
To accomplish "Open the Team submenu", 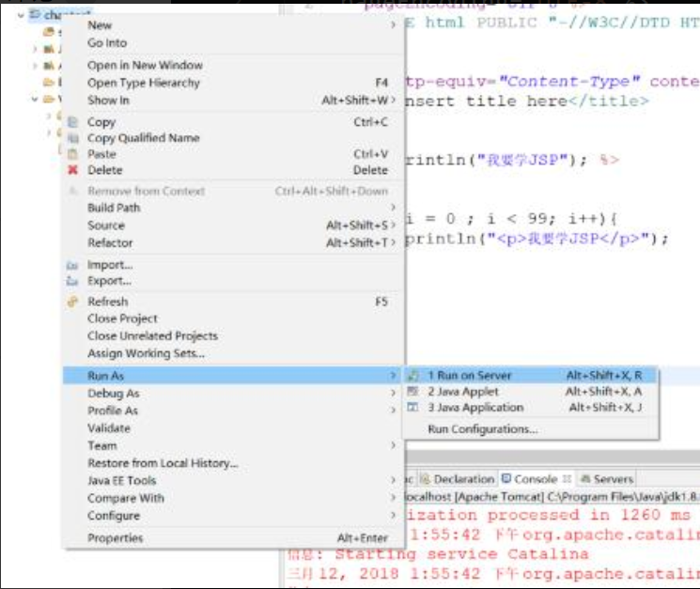I will [x=233, y=446].
